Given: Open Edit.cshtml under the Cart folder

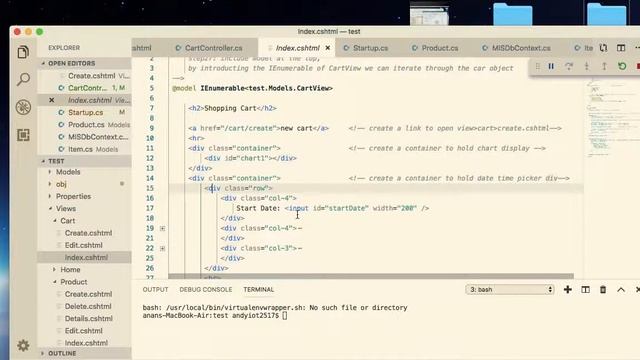Looking at the screenshot, I should point(84,245).
